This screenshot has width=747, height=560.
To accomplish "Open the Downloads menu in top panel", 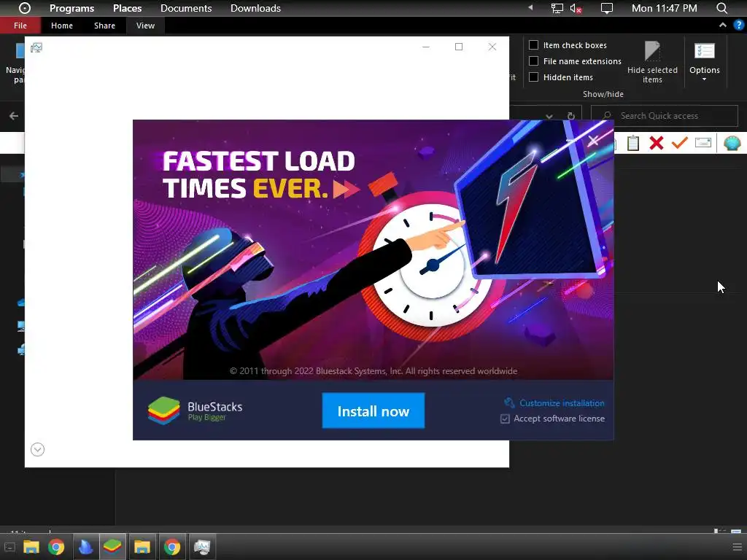I will pyautogui.click(x=255, y=8).
